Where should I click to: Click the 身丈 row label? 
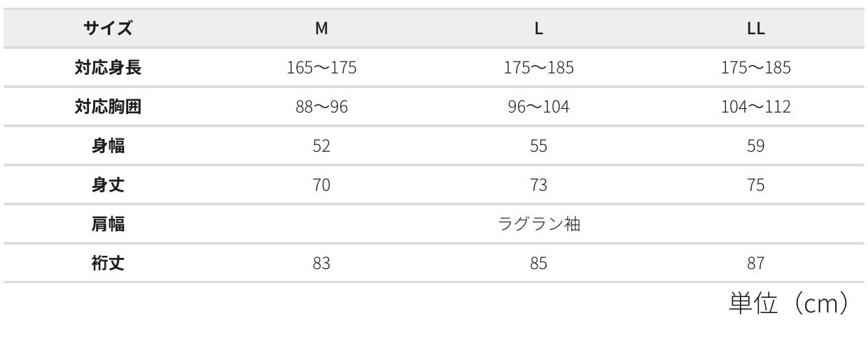(x=108, y=185)
